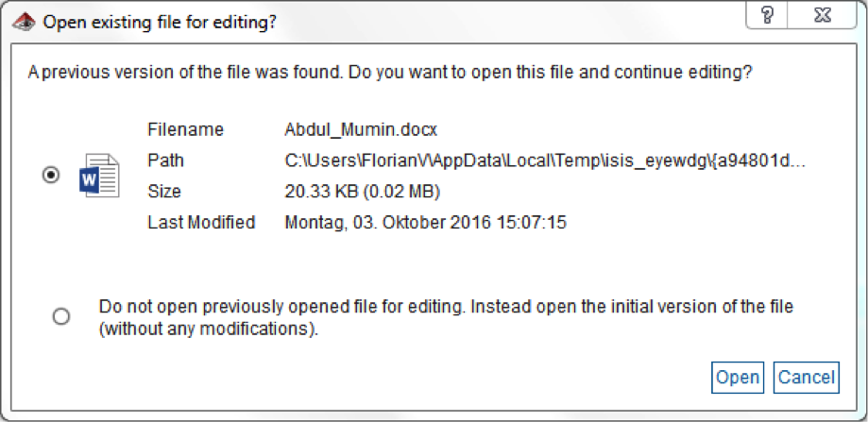Choose the initial version radio button
This screenshot has height=422, width=868.
[x=61, y=317]
